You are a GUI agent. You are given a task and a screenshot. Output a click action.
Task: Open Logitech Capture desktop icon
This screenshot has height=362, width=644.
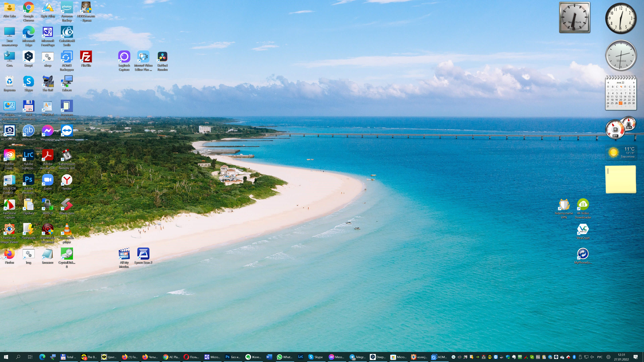pos(124,57)
